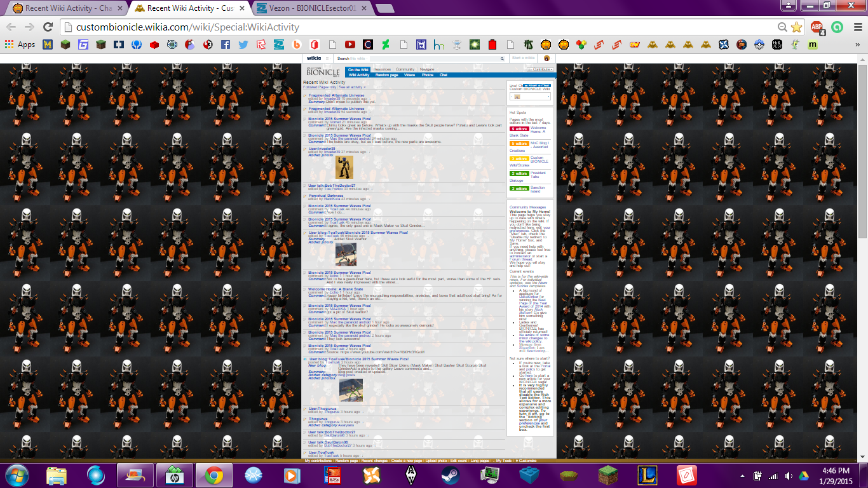
Task: Open the HP app on the taskbar
Action: click(x=173, y=475)
